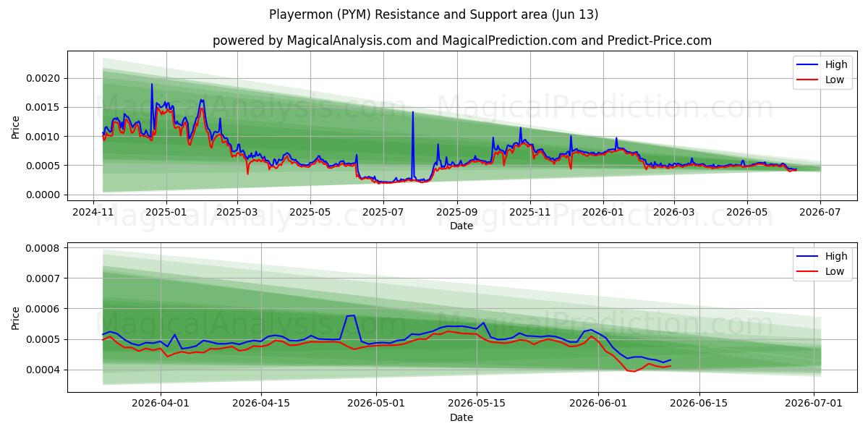Click the 0.0020 y-axis tick in top chart
The width and height of the screenshot is (868, 434).
tap(44, 78)
